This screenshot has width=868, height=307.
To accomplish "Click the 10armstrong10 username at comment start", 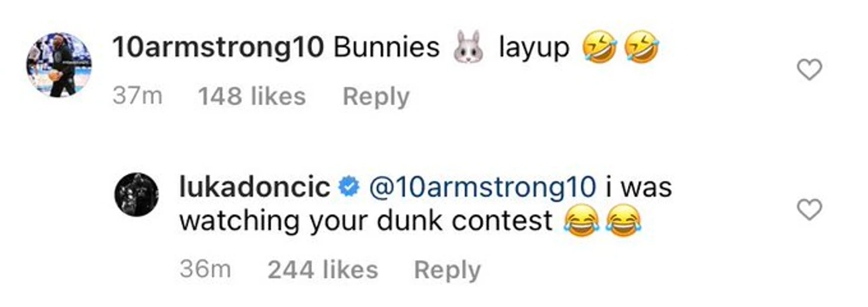I will point(217,48).
